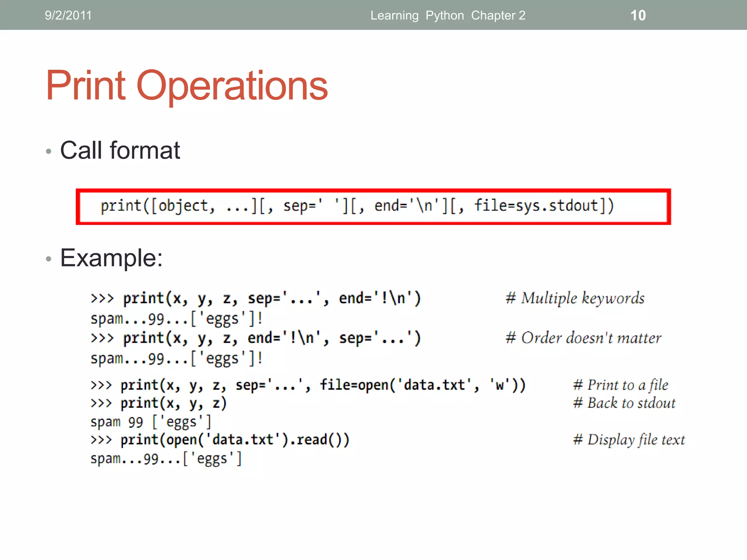
Task: Click the print call format signature line
Action: coord(357,206)
